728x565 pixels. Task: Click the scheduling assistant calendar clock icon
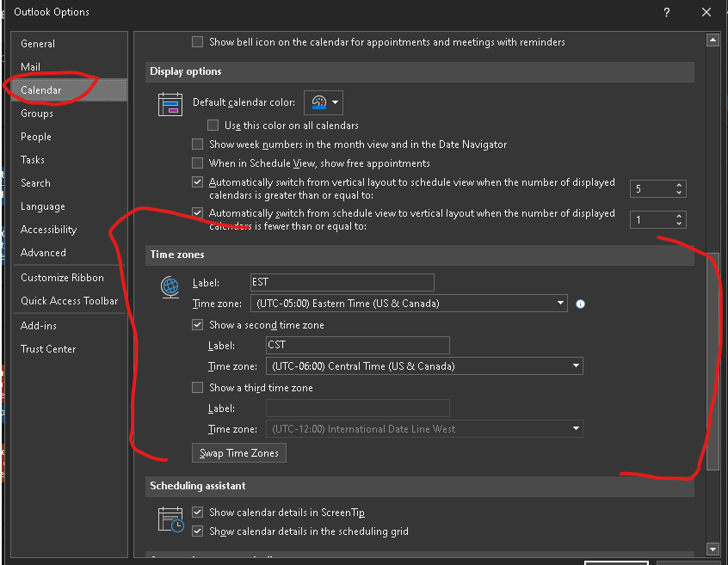pyautogui.click(x=170, y=519)
